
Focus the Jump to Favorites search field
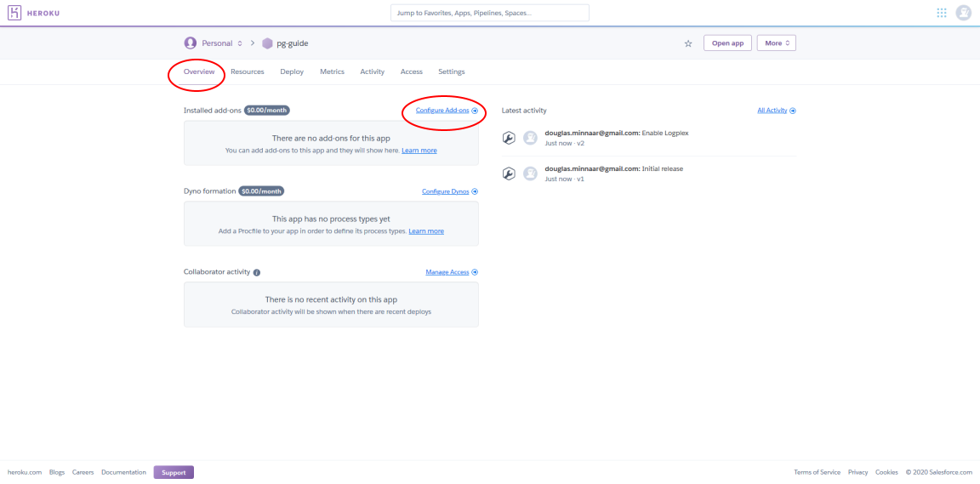pyautogui.click(x=490, y=13)
